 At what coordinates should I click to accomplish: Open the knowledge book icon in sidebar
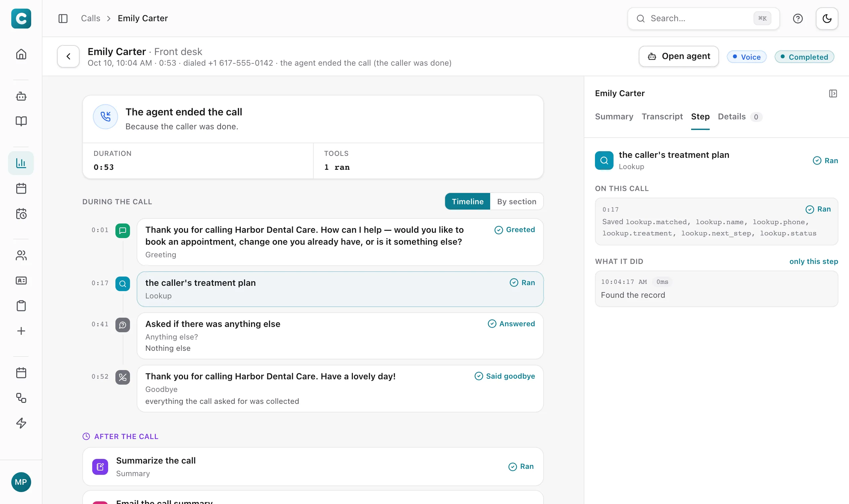coord(21,121)
